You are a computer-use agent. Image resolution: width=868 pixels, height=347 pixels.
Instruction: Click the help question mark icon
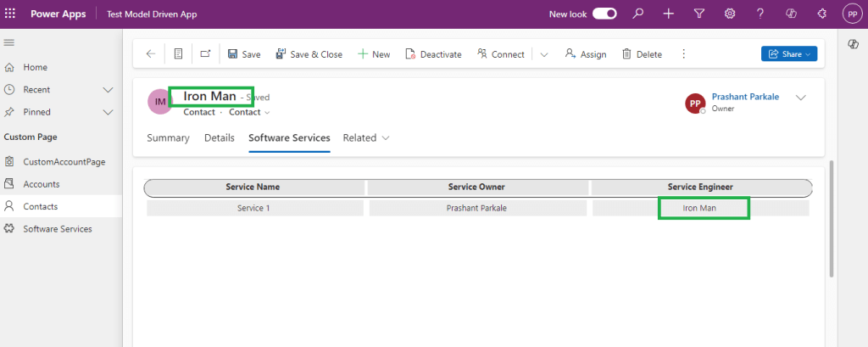click(760, 14)
